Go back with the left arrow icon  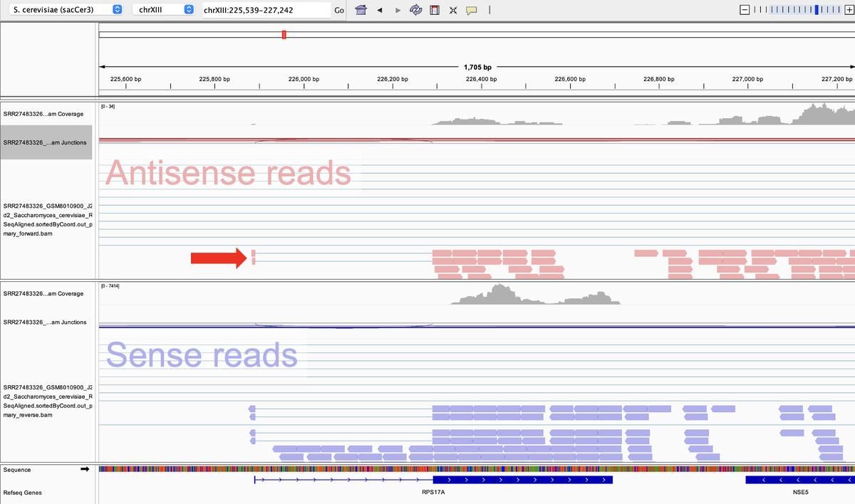[379, 11]
